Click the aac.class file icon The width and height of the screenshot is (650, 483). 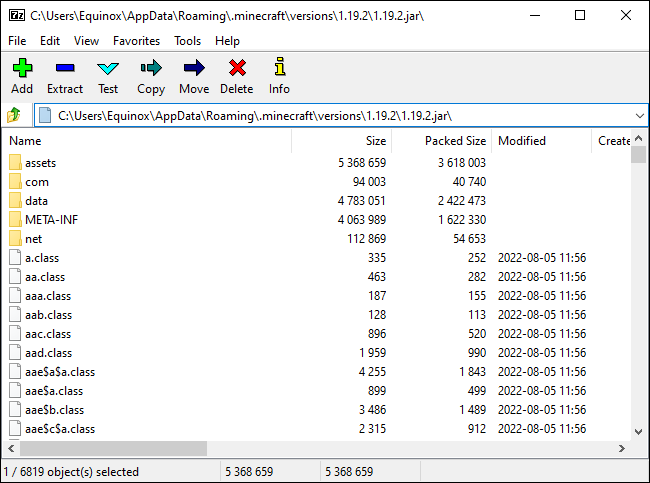(15, 334)
